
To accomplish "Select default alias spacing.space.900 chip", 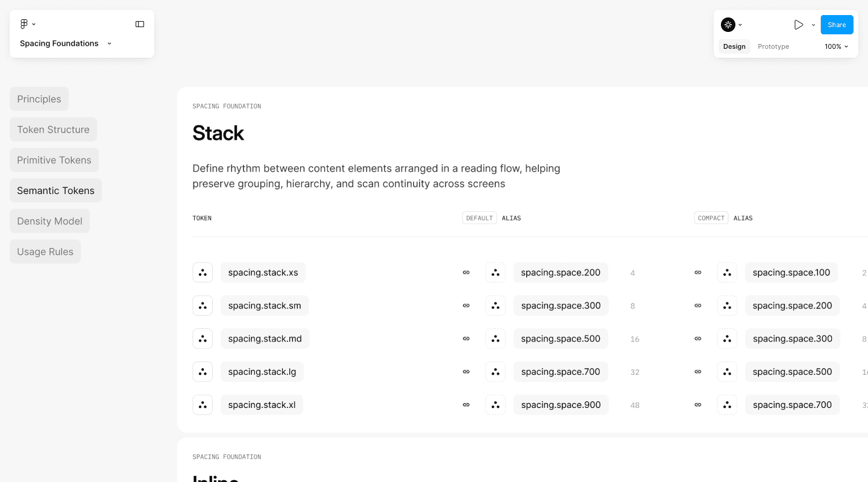I will [x=561, y=405].
